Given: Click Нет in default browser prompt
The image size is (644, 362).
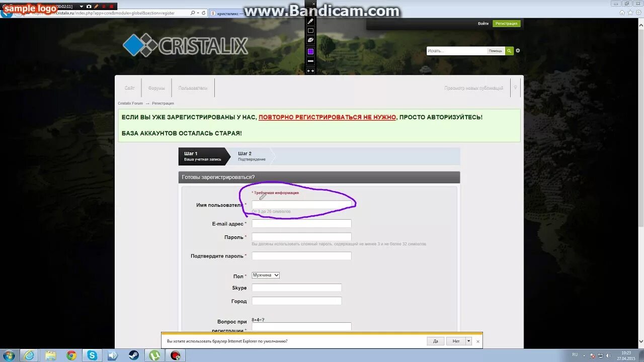Looking at the screenshot, I should [x=456, y=341].
